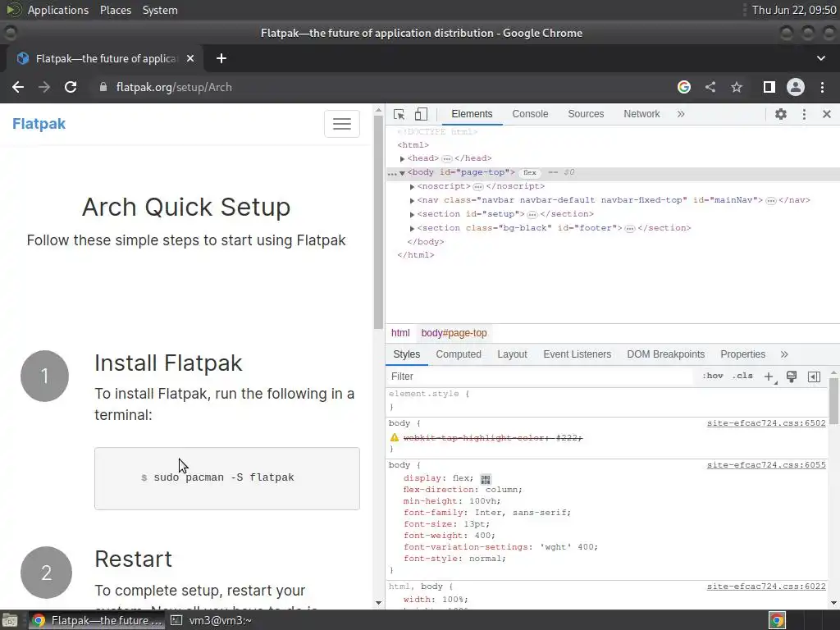Open DevTools three-dot customize menu
Viewport: 840px width, 630px height.
point(804,114)
